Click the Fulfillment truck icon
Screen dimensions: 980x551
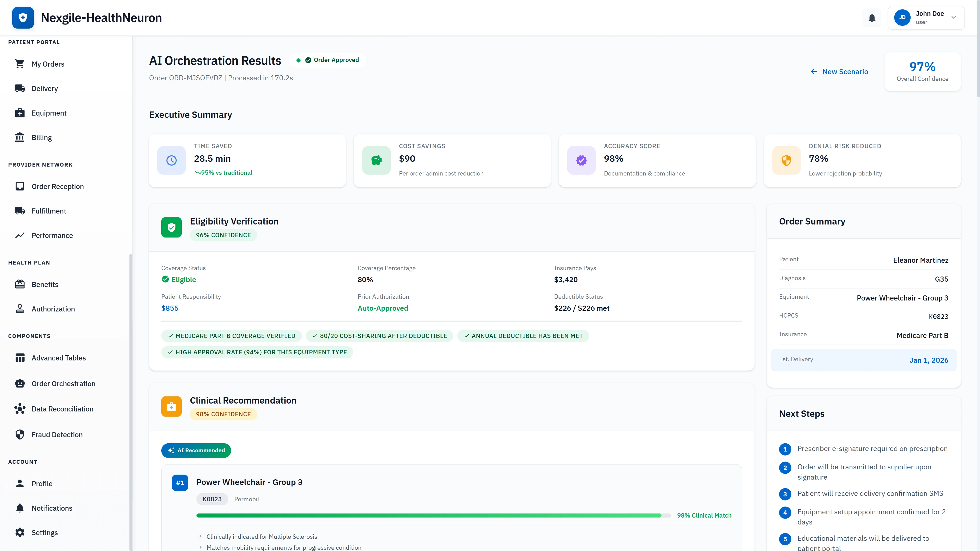(20, 211)
